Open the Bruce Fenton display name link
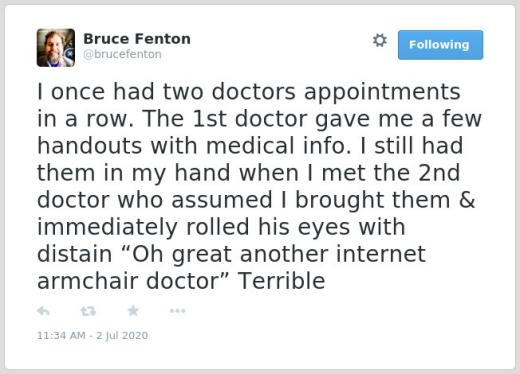The image size is (520, 374). (137, 39)
